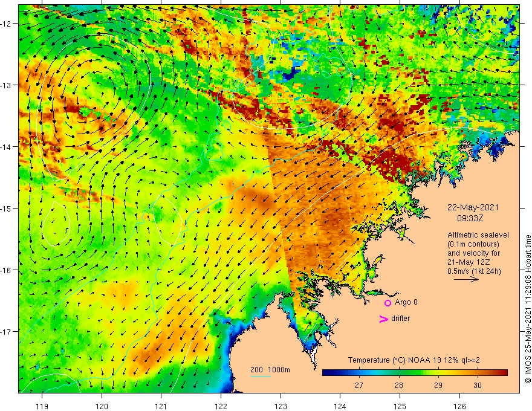Image resolution: width=532 pixels, height=411 pixels.
Task: Select the date text 22-May-2021
Action: point(473,207)
